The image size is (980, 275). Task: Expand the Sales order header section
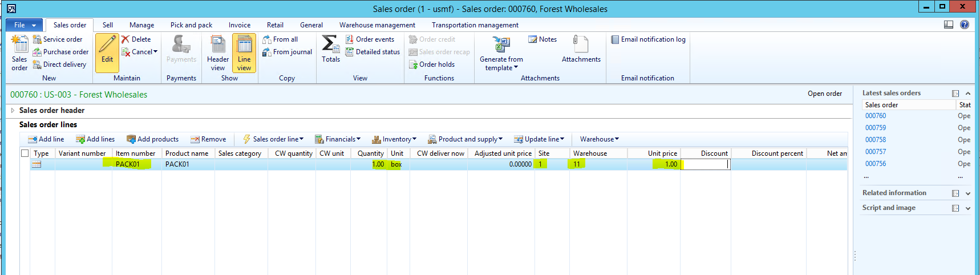tap(13, 111)
